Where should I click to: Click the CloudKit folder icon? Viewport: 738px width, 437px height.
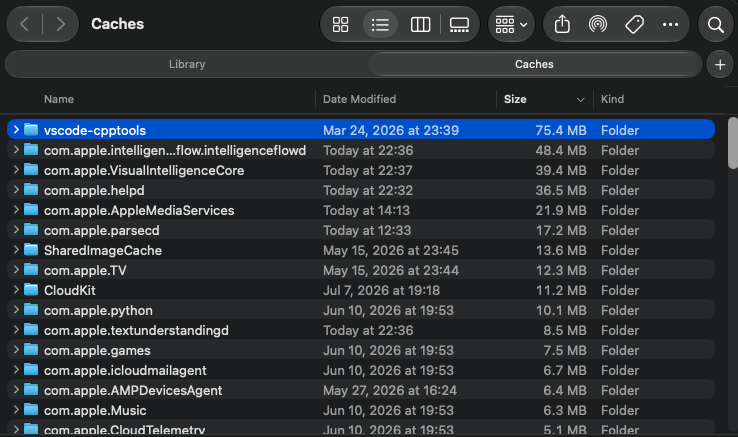pos(31,290)
